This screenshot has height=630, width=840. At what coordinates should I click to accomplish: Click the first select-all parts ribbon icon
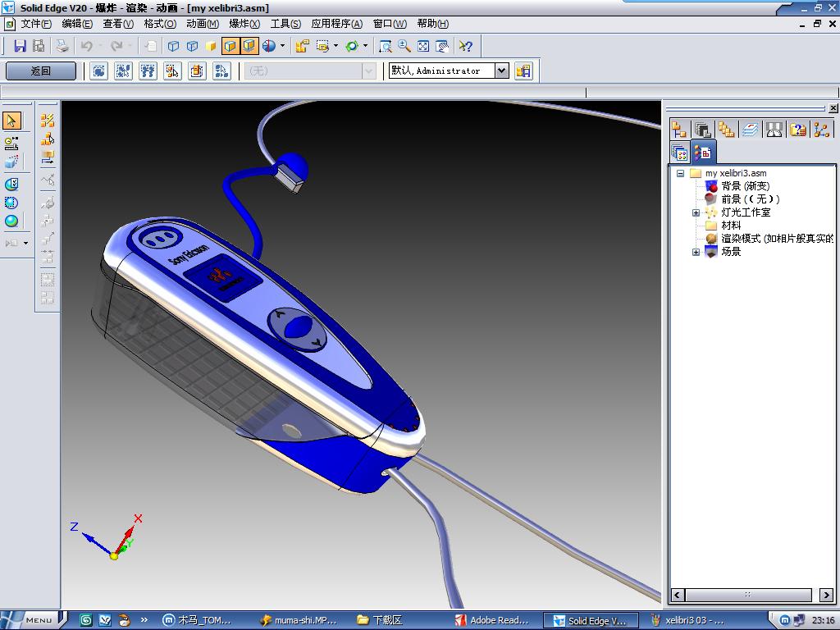click(x=98, y=71)
